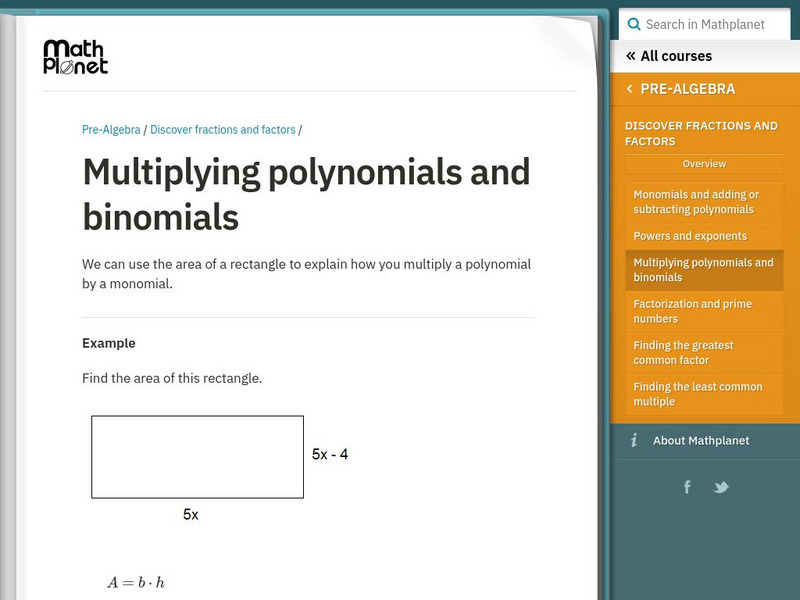Click the Discover Fractions and Factors heading

point(701,133)
